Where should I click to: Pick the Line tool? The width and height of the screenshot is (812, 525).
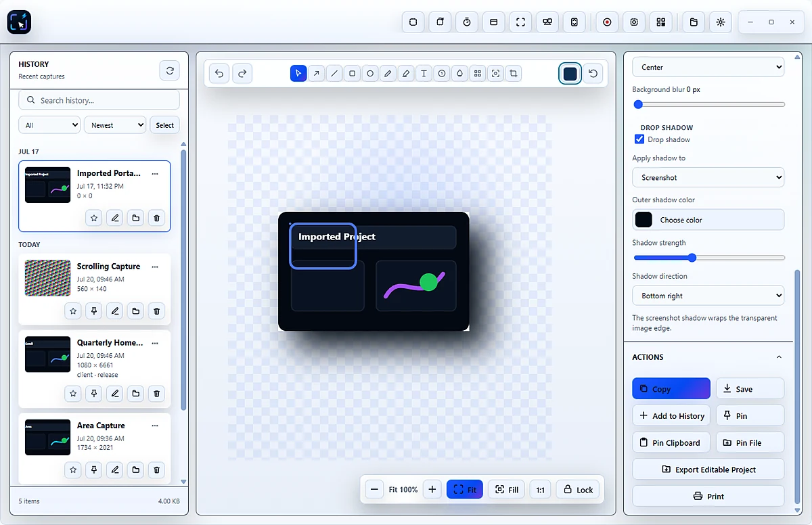tap(334, 73)
